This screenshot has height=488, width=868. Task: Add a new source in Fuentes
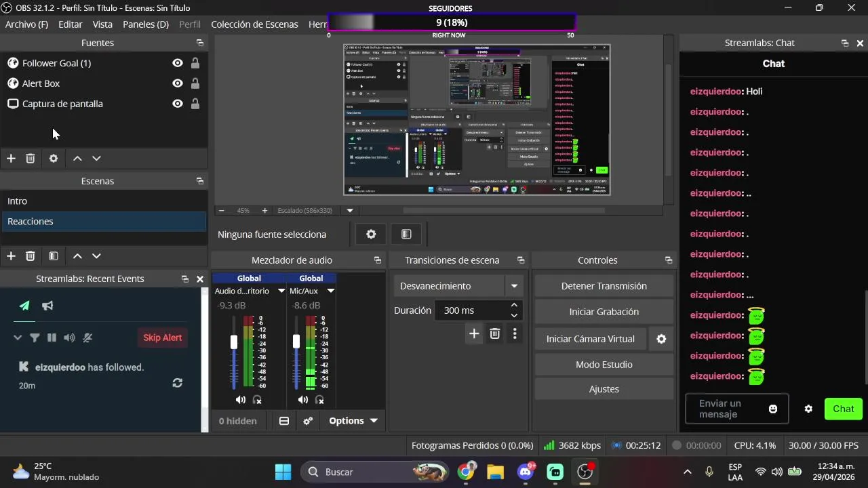pyautogui.click(x=11, y=158)
